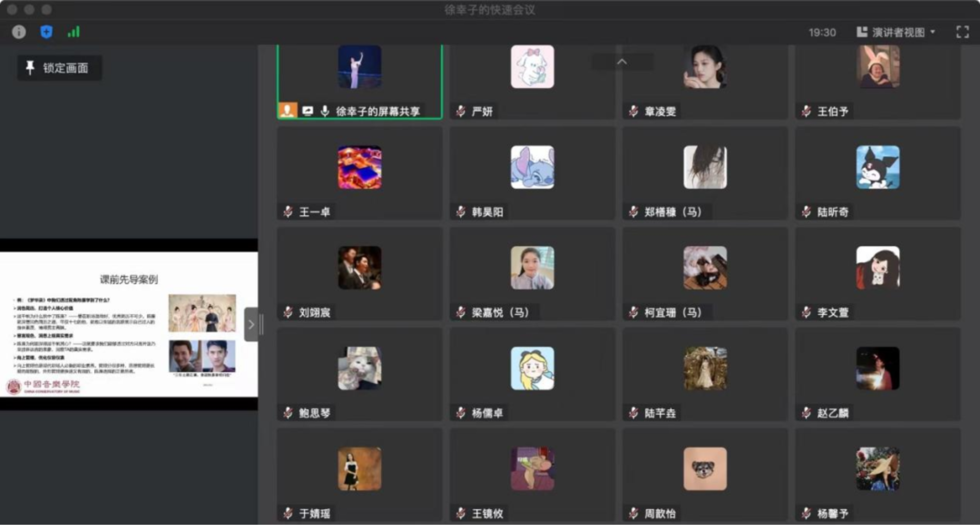Image resolution: width=980 pixels, height=525 pixels.
Task: Select 王伯予's bunny ears avatar
Action: pos(878,67)
